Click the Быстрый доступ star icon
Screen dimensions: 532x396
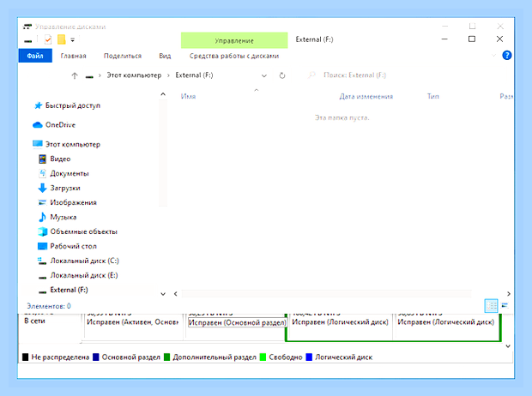tap(38, 105)
